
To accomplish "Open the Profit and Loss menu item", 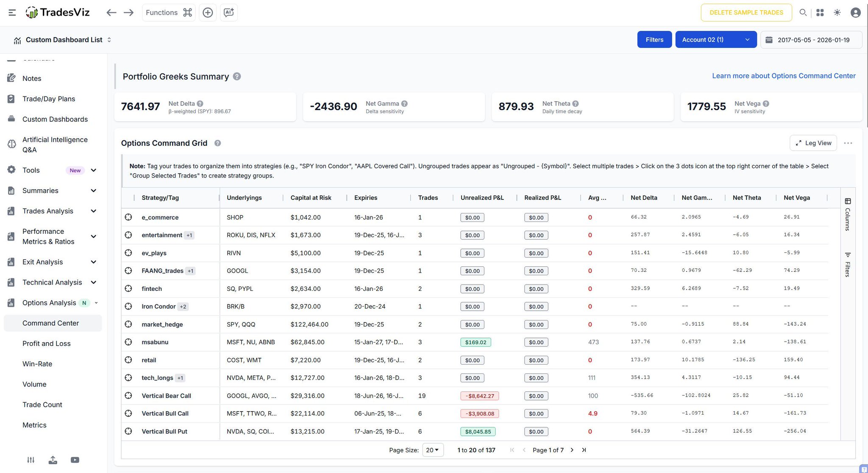I will click(x=47, y=343).
